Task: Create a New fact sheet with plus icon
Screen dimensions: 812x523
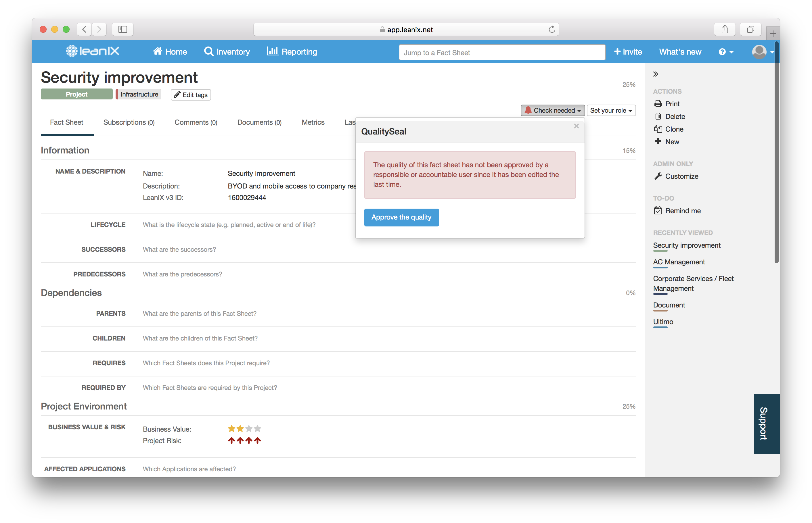Action: click(658, 142)
